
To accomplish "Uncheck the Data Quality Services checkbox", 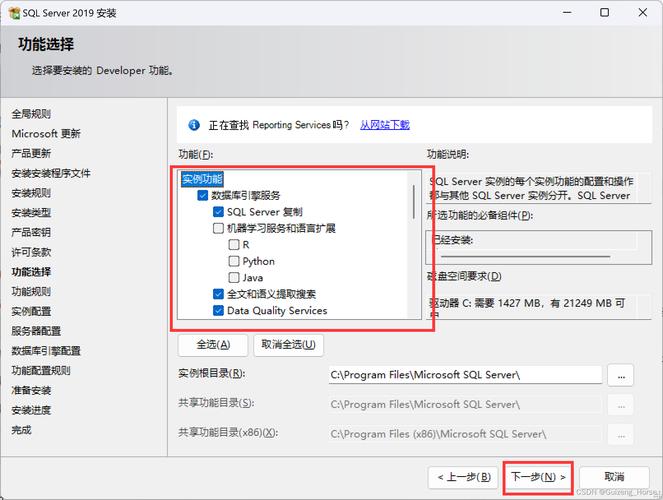I will point(218,311).
